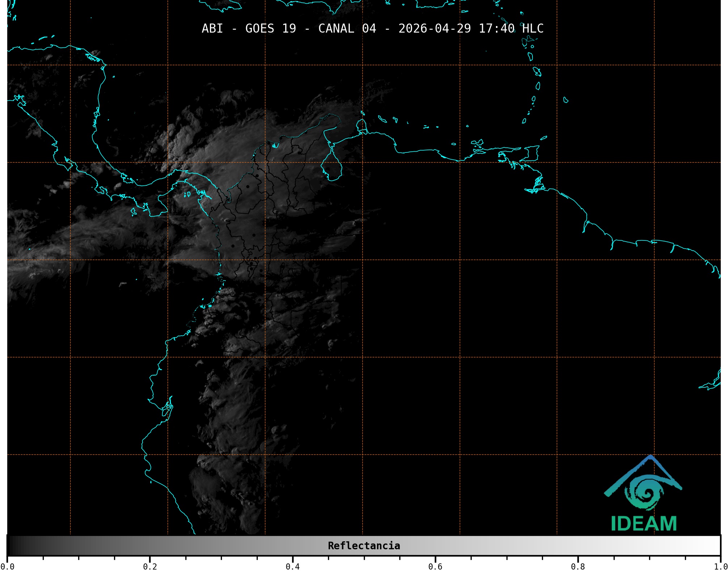The image size is (728, 571).
Task: Click the 'ABI' text in the title
Action: (212, 29)
